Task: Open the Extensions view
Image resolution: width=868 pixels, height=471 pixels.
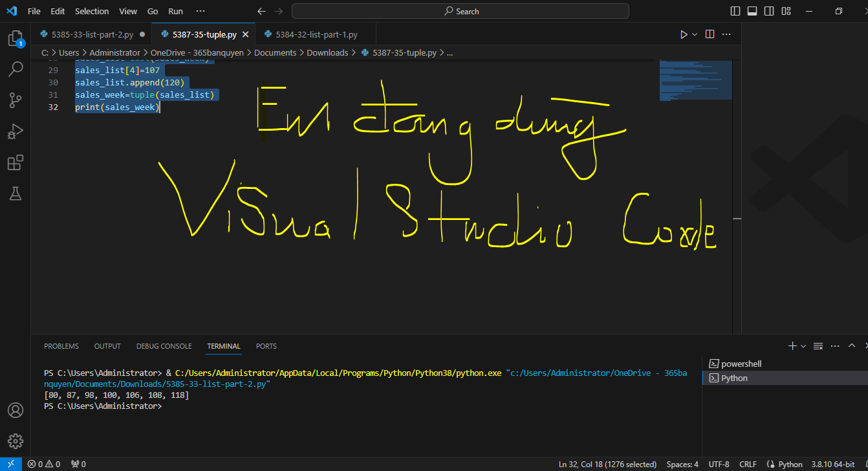Action: pyautogui.click(x=16, y=162)
